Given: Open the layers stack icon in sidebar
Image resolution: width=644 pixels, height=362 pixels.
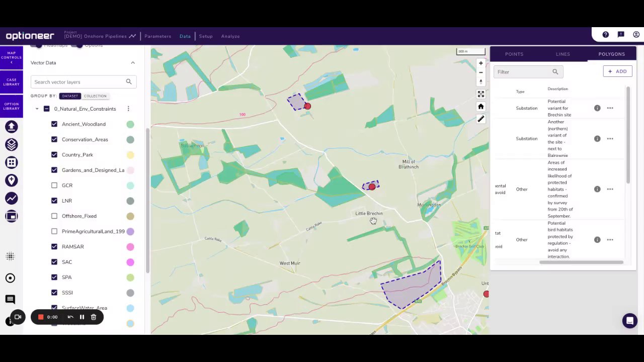Looking at the screenshot, I should 11,145.
